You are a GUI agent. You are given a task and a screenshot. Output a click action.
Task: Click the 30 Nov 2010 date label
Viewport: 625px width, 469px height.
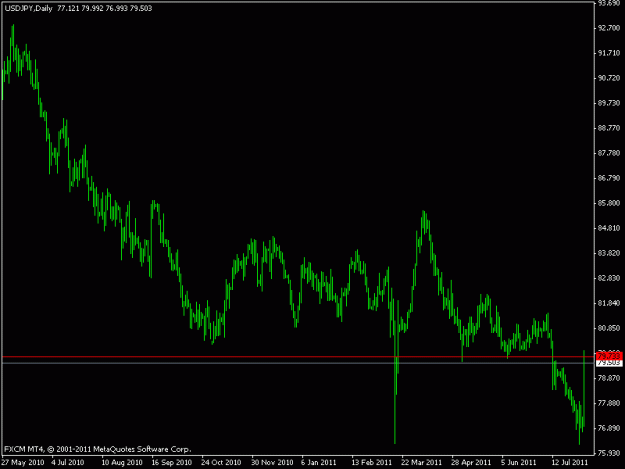tap(272, 463)
